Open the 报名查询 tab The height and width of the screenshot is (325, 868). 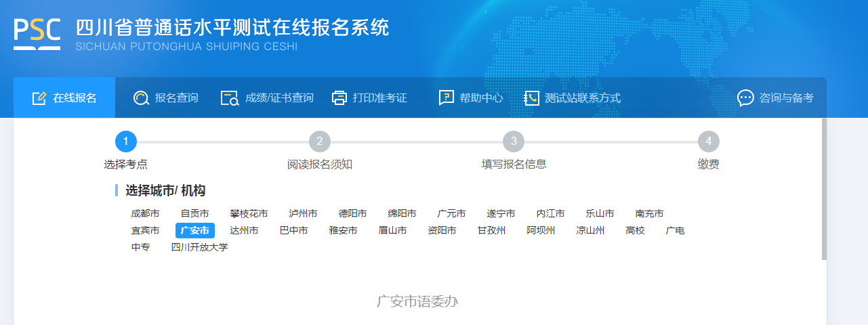176,98
